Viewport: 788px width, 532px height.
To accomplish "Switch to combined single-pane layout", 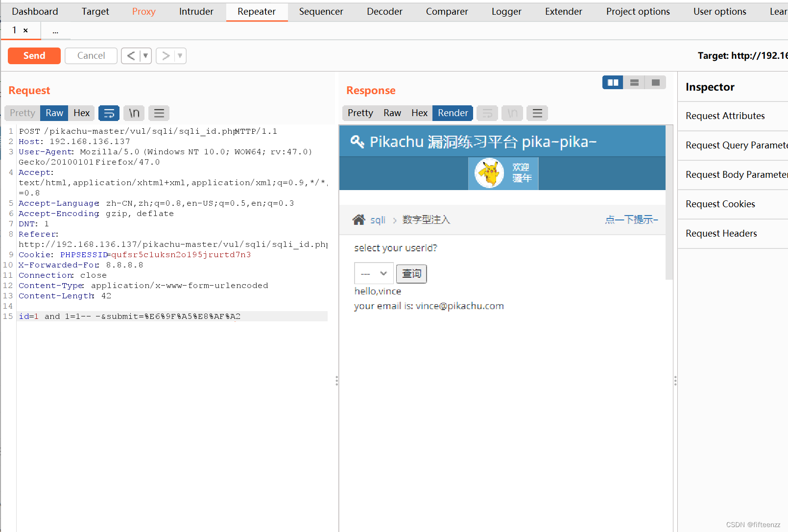I will pos(655,82).
